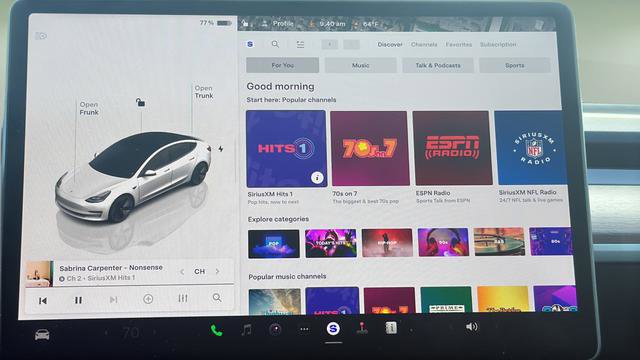Open Profile from top status bar
Screen dimensions: 640x360
click(x=278, y=24)
